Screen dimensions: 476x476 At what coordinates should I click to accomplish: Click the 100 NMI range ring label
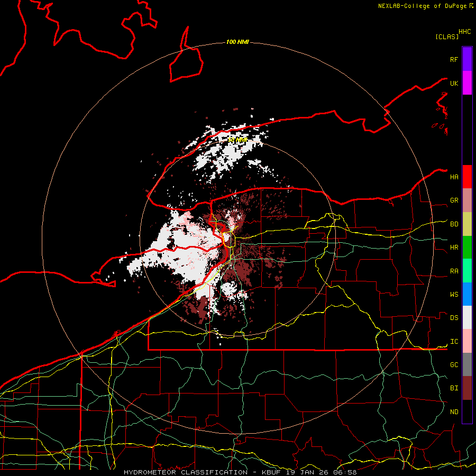click(237, 42)
